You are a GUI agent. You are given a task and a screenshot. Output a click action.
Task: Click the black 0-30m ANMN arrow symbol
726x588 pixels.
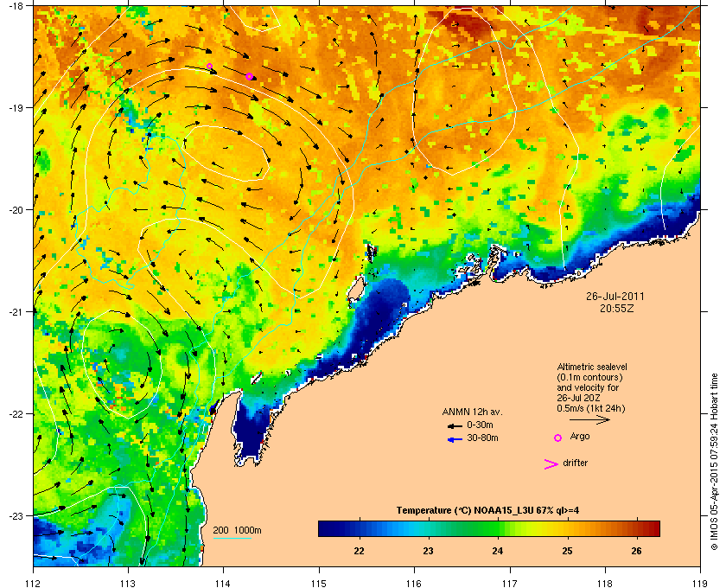pyautogui.click(x=455, y=425)
